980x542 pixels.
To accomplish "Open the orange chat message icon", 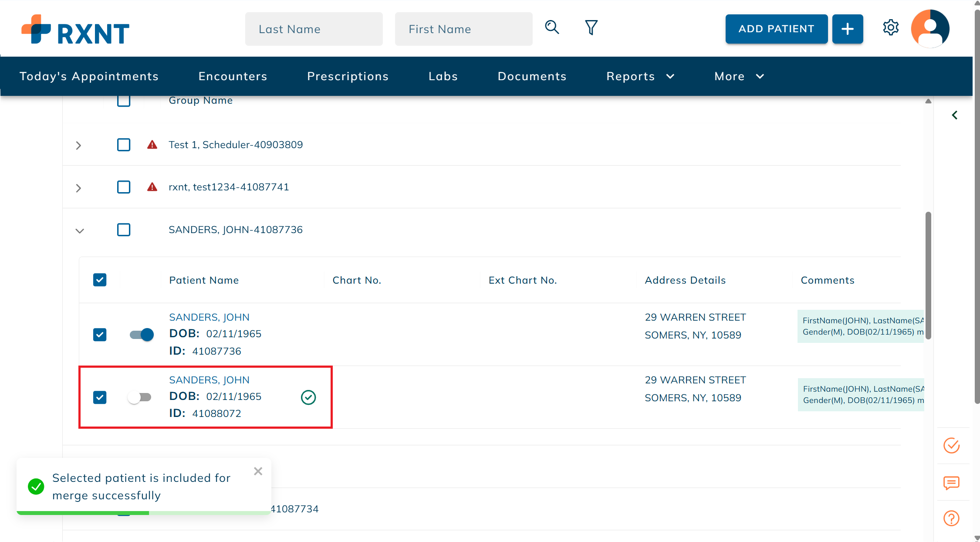I will (x=951, y=483).
